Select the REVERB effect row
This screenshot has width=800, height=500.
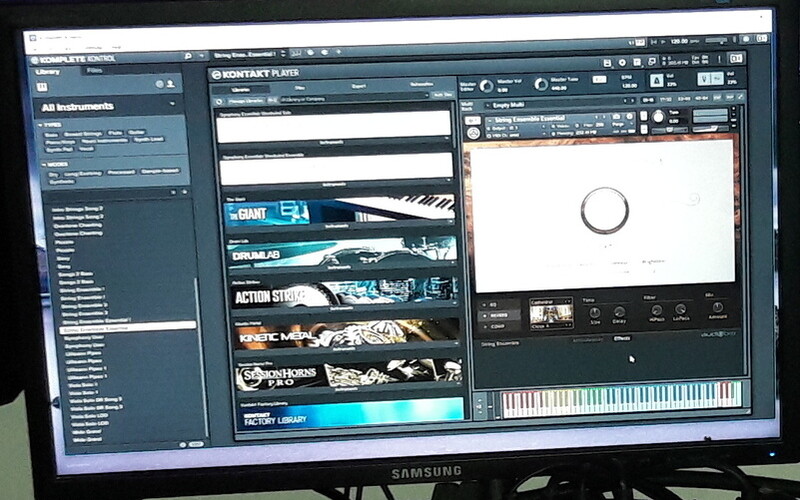[500, 315]
